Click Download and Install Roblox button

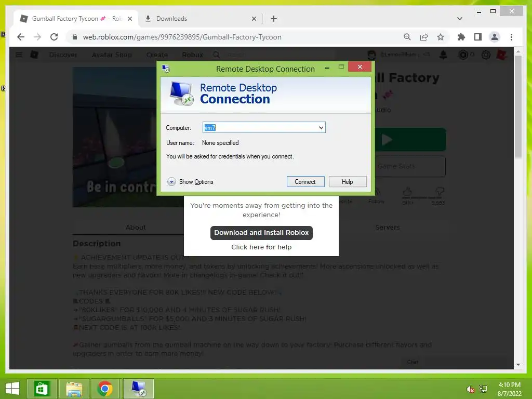tap(261, 233)
